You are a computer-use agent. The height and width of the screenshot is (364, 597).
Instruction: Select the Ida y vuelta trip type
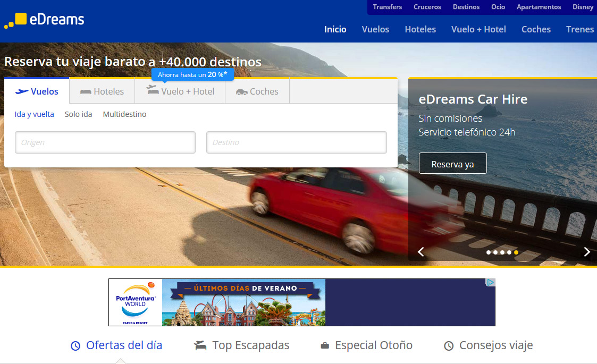pos(35,114)
